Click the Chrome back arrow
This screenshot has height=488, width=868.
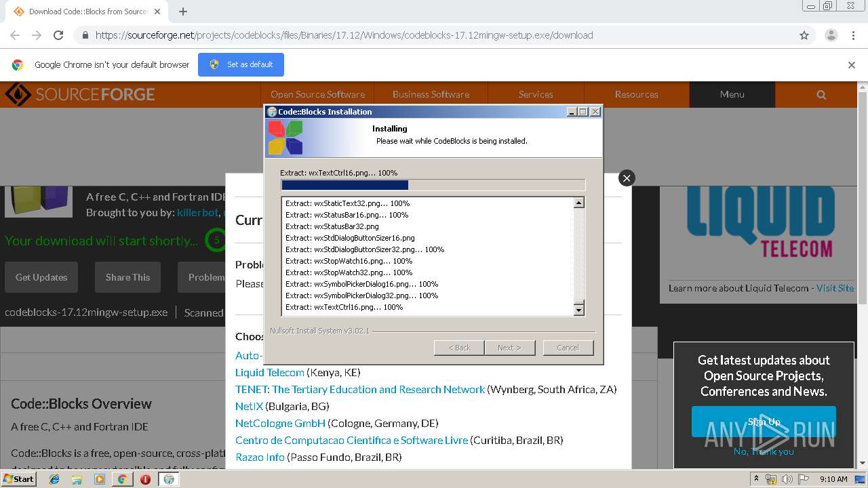click(x=15, y=35)
